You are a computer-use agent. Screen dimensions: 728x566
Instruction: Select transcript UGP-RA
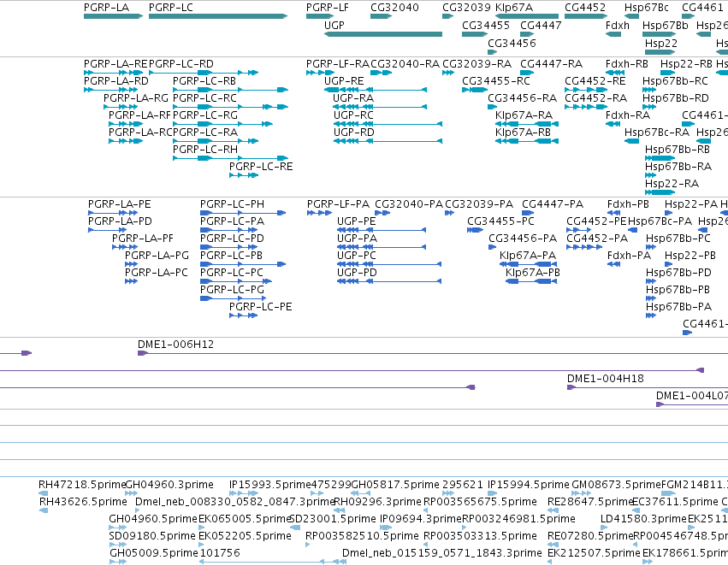[353, 97]
